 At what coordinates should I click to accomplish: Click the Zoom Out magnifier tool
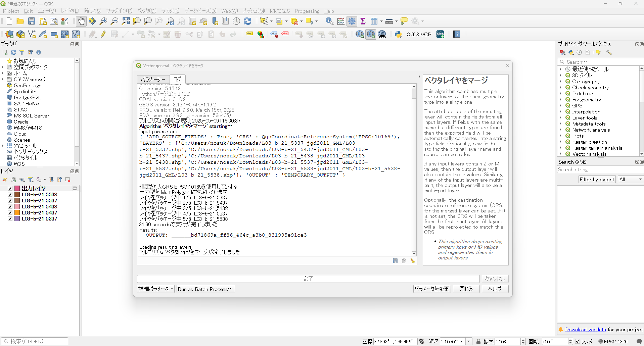point(114,21)
